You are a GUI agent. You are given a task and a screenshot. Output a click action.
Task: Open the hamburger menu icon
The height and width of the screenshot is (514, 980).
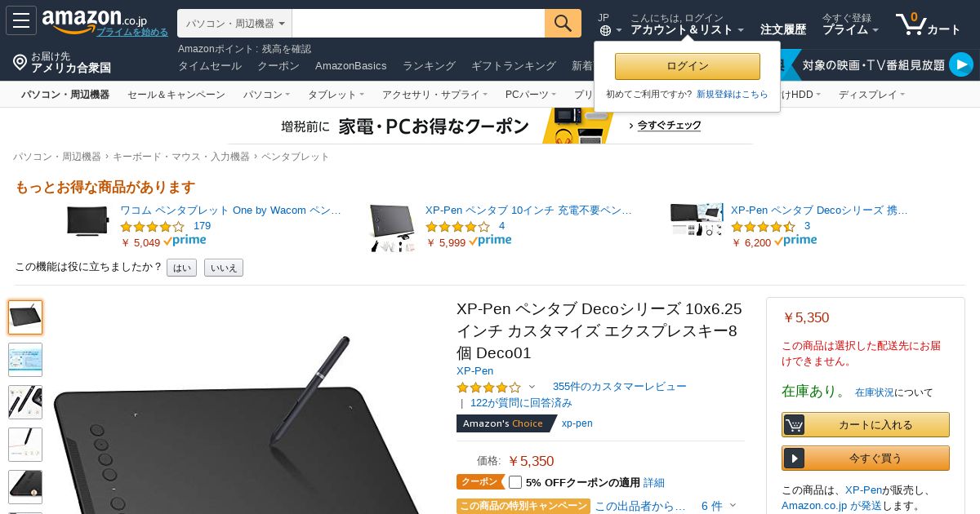pyautogui.click(x=20, y=20)
